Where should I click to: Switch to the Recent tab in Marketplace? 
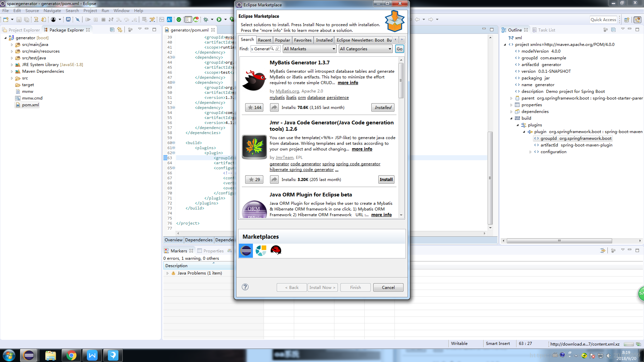click(x=264, y=40)
